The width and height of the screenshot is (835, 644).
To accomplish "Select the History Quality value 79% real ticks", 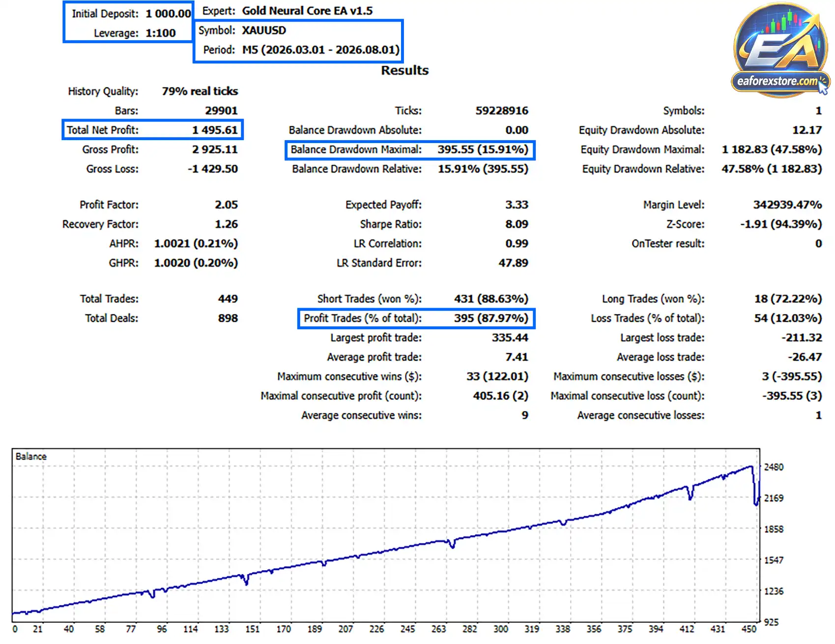I will (x=200, y=91).
